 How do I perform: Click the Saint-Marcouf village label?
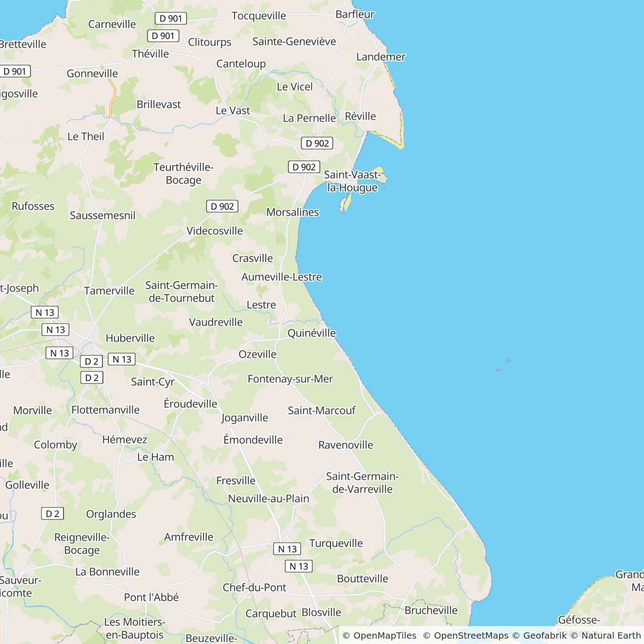(x=322, y=411)
